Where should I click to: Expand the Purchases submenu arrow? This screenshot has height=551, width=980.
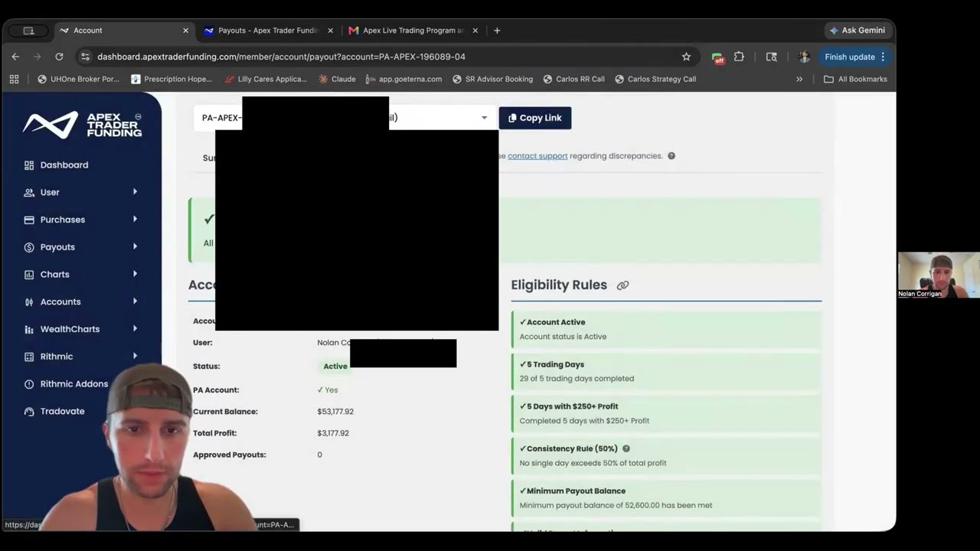point(135,220)
